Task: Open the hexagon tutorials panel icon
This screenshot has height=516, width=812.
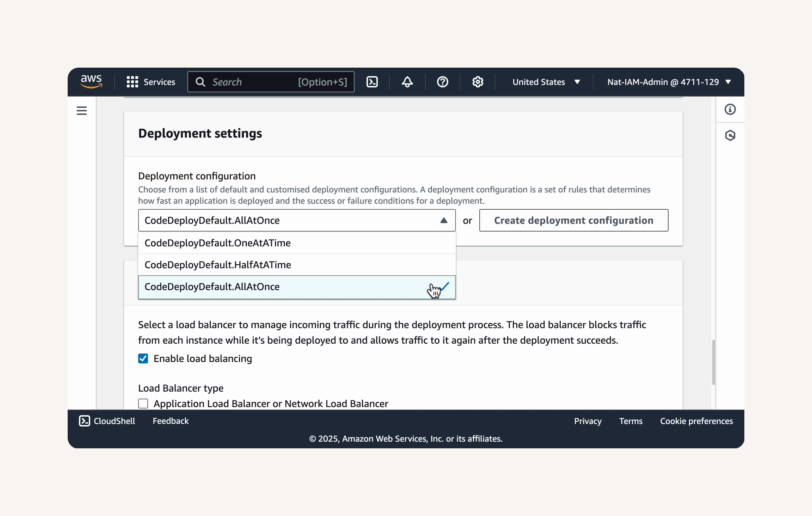Action: [730, 135]
